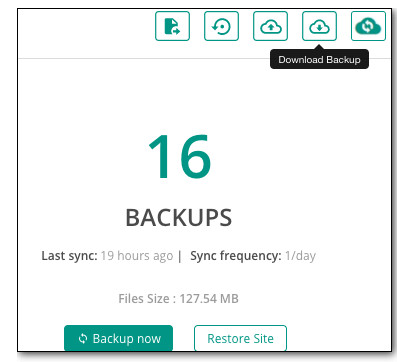397x362 pixels.
Task: Click the file migrate/export icon
Action: 172,26
